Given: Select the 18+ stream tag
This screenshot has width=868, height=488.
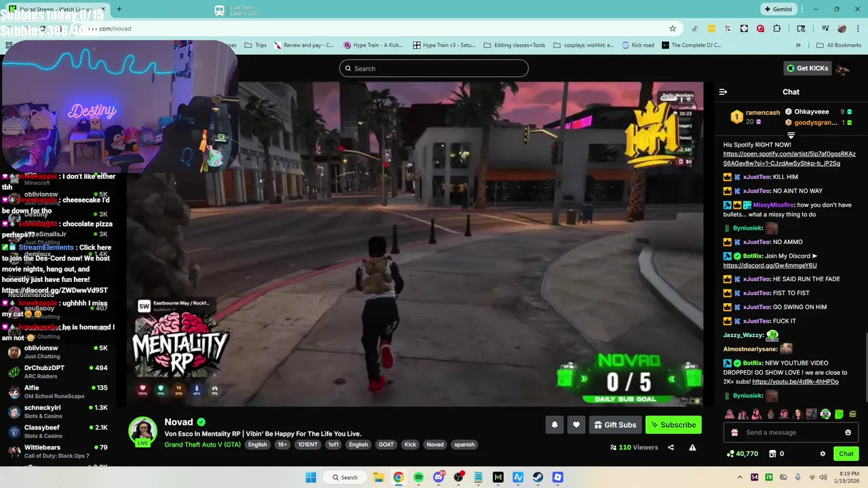Looking at the screenshot, I should coord(282,445).
